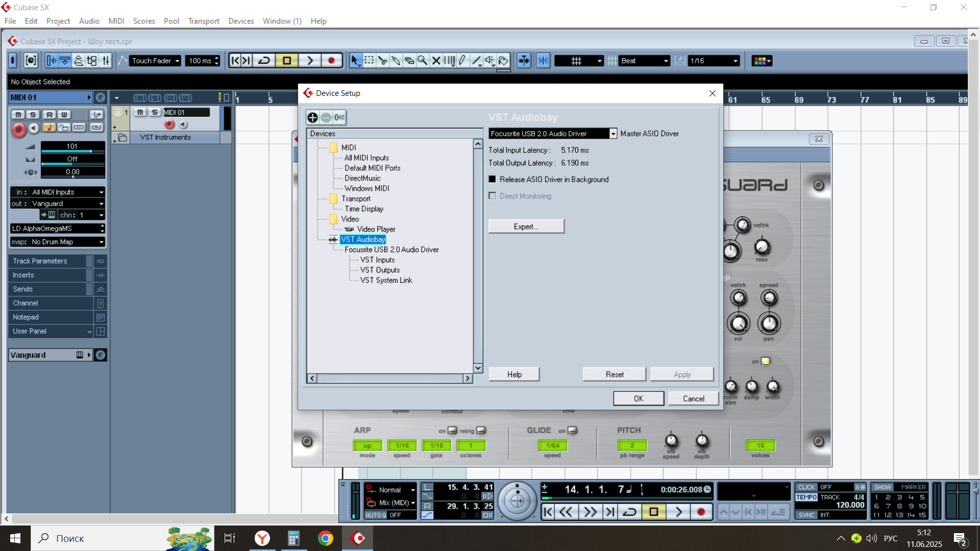The height and width of the screenshot is (551, 980).
Task: Open Master ASIO Driver dropdown
Action: pyautogui.click(x=614, y=134)
